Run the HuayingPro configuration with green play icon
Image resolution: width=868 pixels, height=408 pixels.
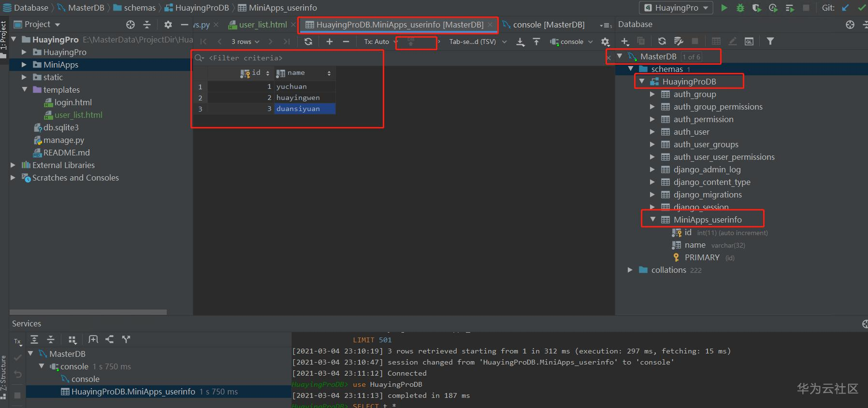click(724, 8)
